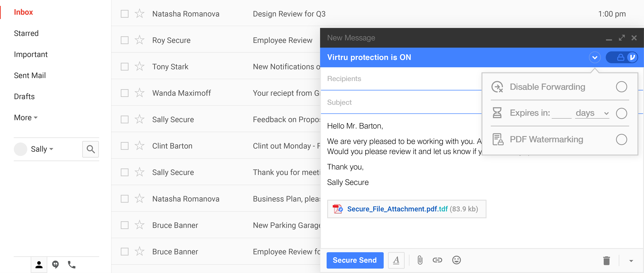This screenshot has width=644, height=273.
Task: Open the Starred folder
Action: tap(26, 33)
